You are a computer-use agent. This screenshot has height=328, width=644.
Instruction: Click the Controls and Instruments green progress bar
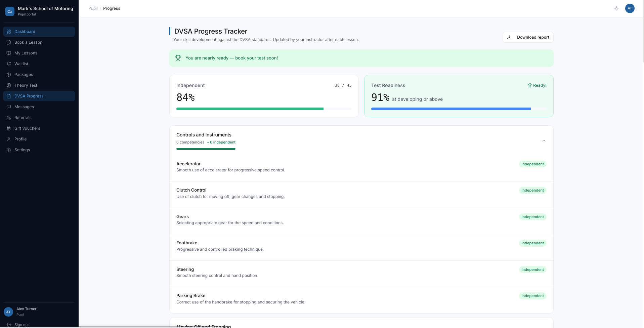[206, 149]
